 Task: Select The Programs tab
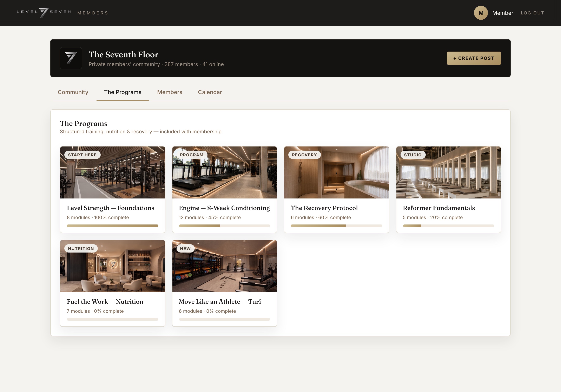tap(123, 92)
